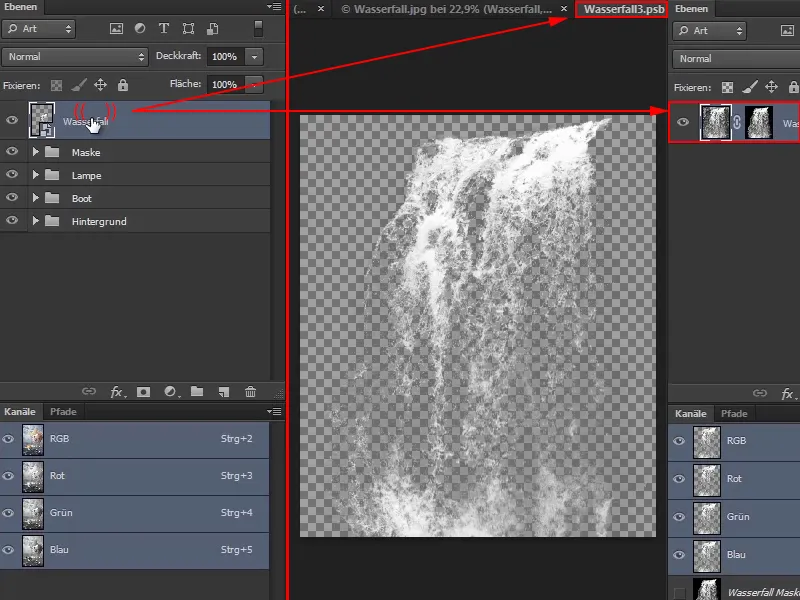Image resolution: width=800 pixels, height=600 pixels.
Task: Open the left Ebenen panel flyout menu
Action: click(x=274, y=8)
